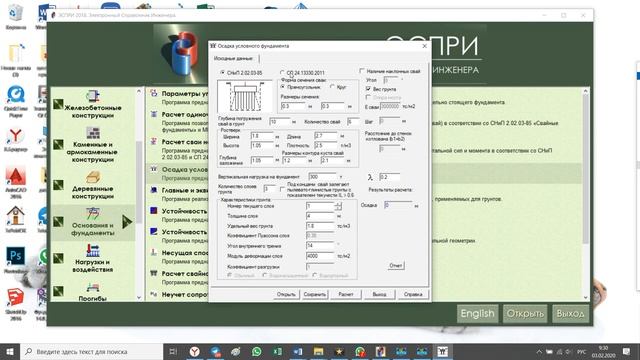Click the Толщина слоя input field
The image size is (640, 360).
pyautogui.click(x=320, y=216)
